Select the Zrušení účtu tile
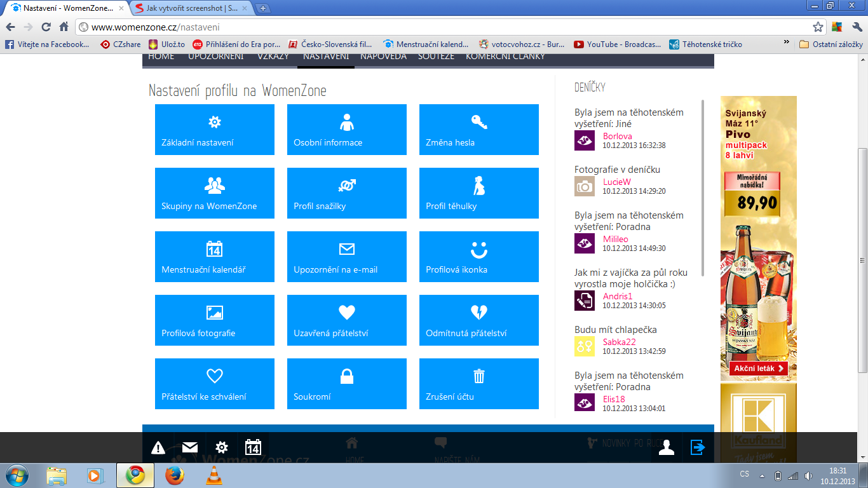This screenshot has height=488, width=868. 479,384
